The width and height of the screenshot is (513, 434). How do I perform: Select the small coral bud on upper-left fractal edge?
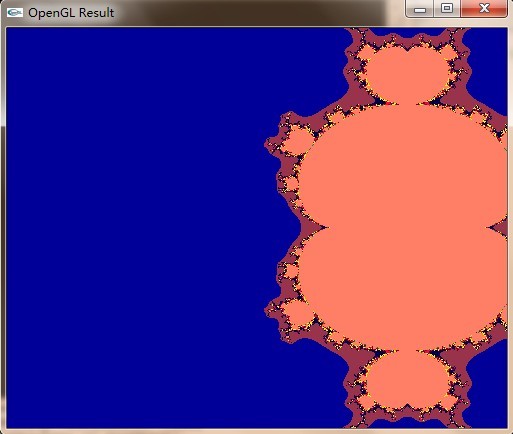[299, 141]
